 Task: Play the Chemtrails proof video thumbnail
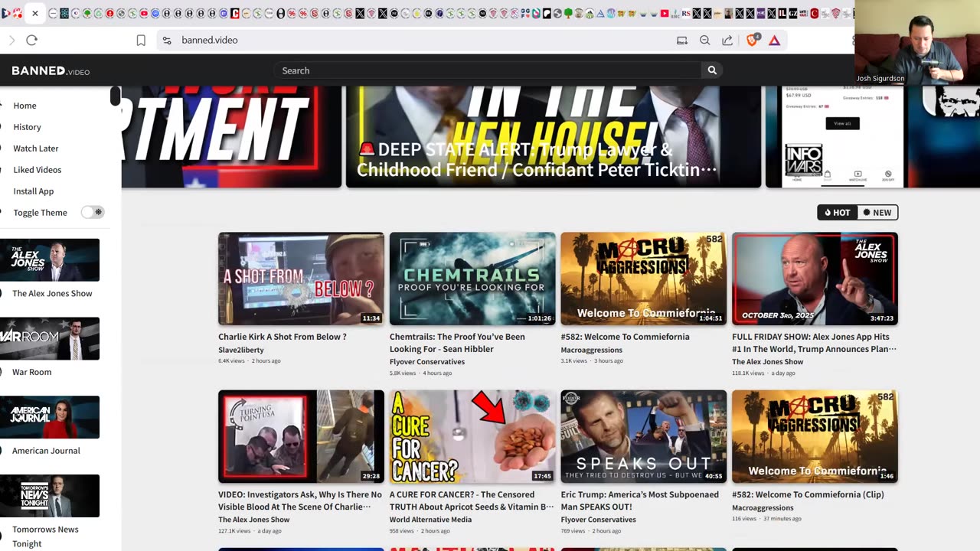472,279
